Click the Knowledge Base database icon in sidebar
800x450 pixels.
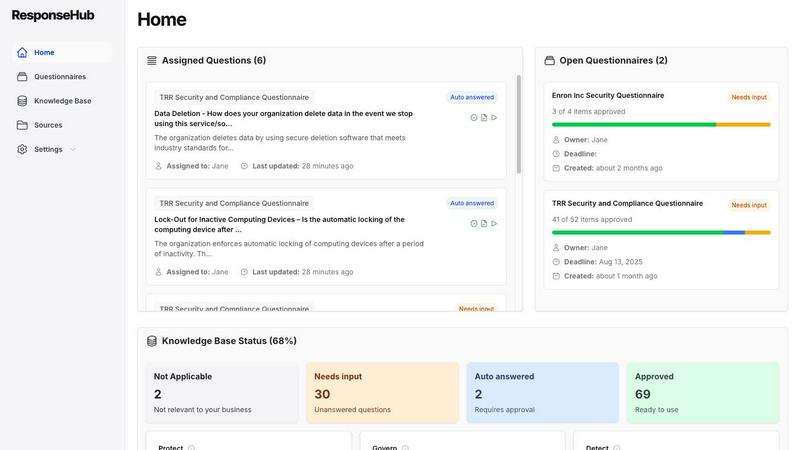22,101
